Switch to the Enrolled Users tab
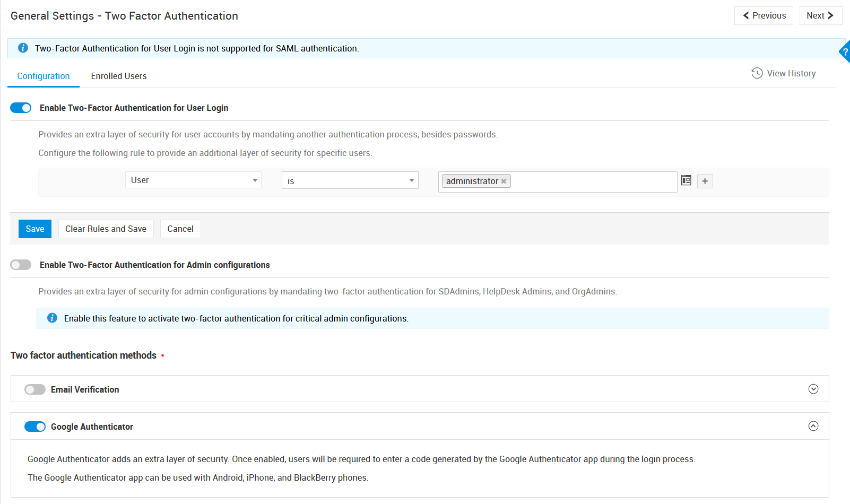Screen dimensions: 850x504 click(119, 76)
